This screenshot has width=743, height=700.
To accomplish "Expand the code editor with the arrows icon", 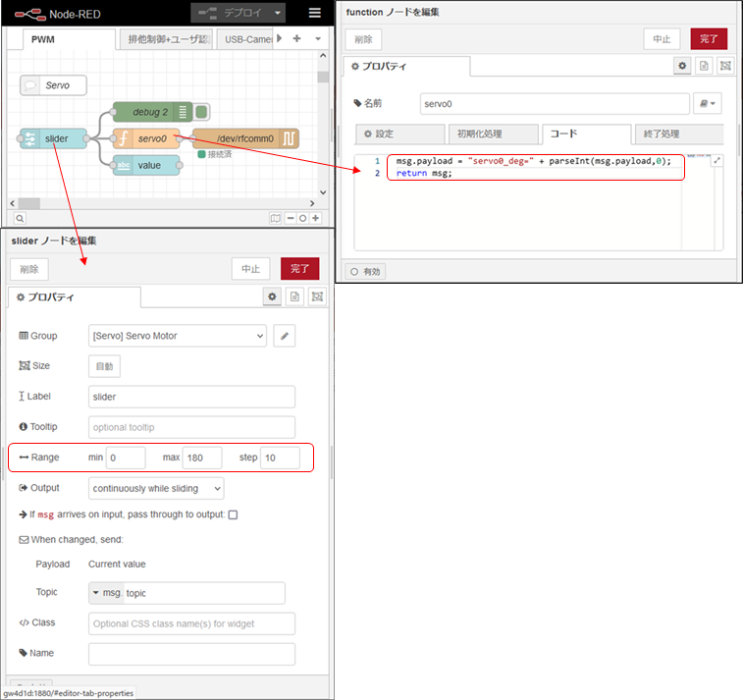I will click(716, 161).
